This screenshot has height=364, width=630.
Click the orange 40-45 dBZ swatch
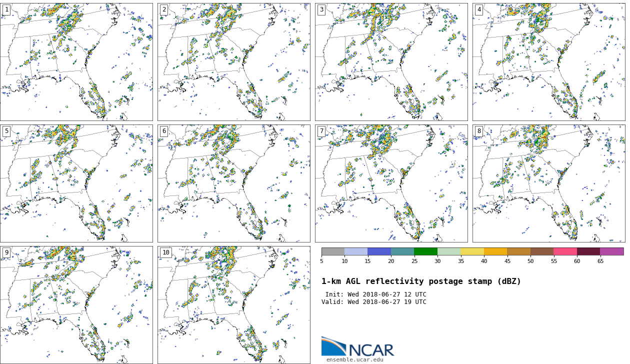coord(495,251)
